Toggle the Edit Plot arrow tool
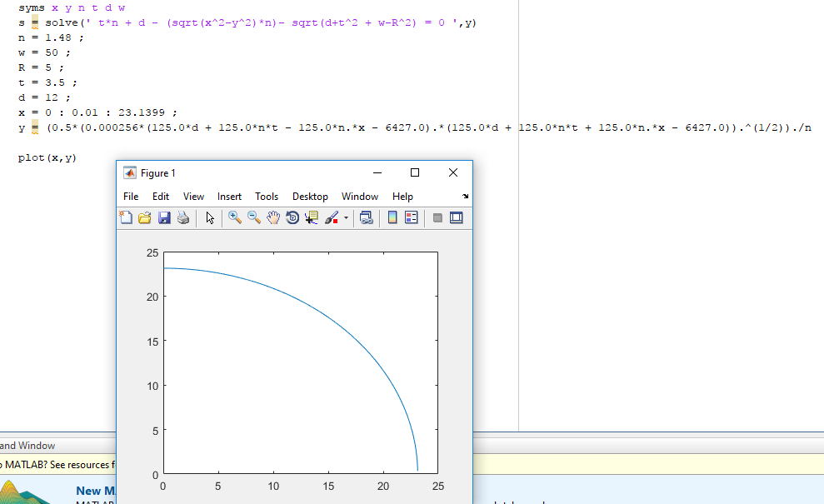The height and width of the screenshot is (504, 824). [x=210, y=218]
